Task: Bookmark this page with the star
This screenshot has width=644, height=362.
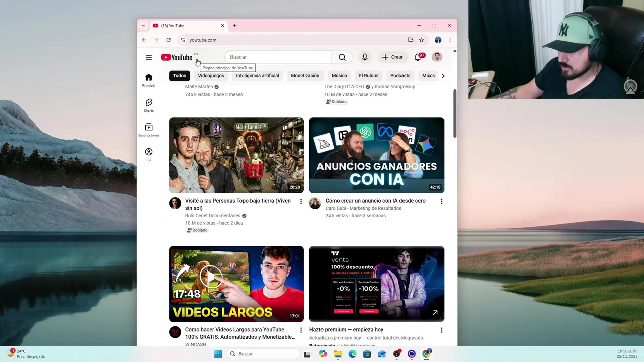Action: coord(421,40)
